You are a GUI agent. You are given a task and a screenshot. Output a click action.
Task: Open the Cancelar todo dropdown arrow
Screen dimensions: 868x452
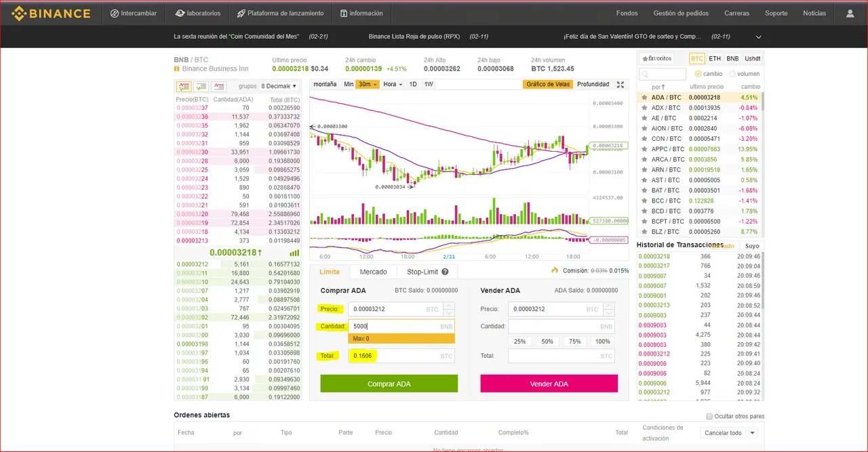click(x=752, y=432)
